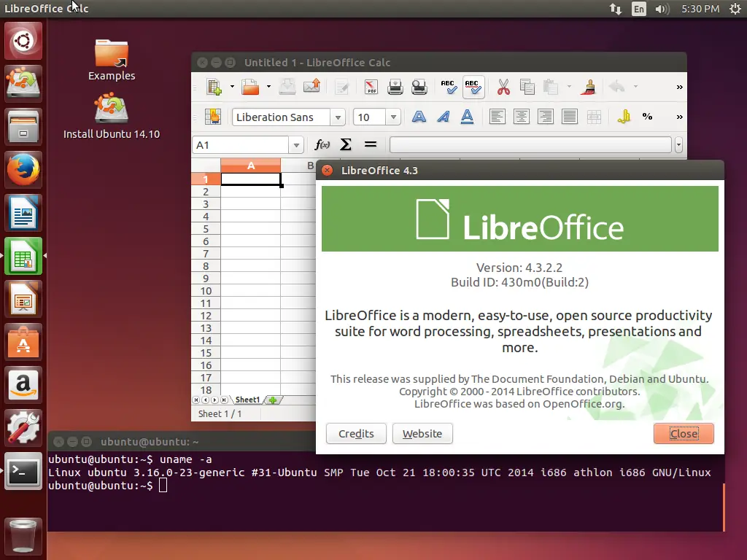Open the Function Wizard icon
Viewport: 747px width, 560px height.
point(322,145)
